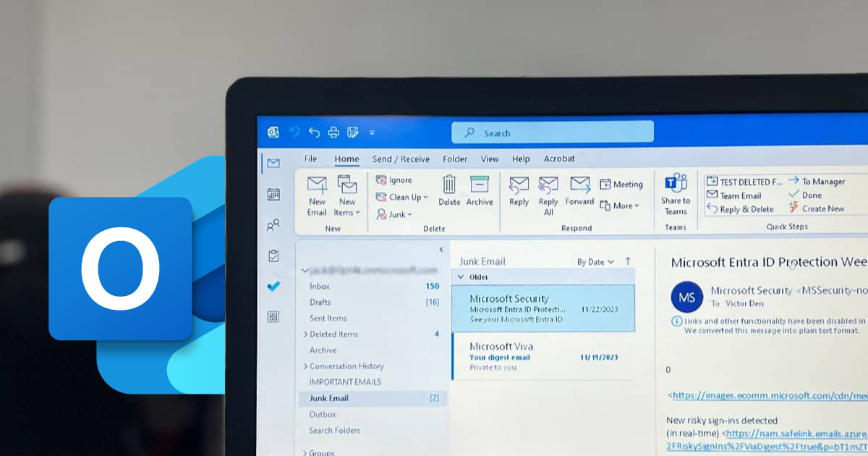The height and width of the screenshot is (456, 868).
Task: Expand the Deleted Items folder arrow
Action: (x=305, y=334)
